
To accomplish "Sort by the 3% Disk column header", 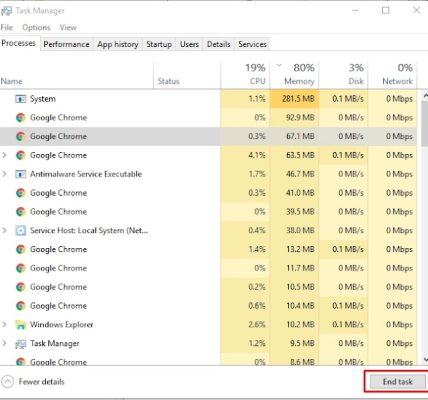I will coord(343,75).
